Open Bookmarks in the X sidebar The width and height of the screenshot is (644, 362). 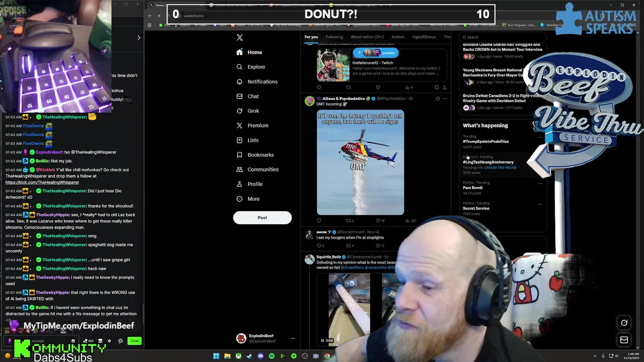point(255,155)
